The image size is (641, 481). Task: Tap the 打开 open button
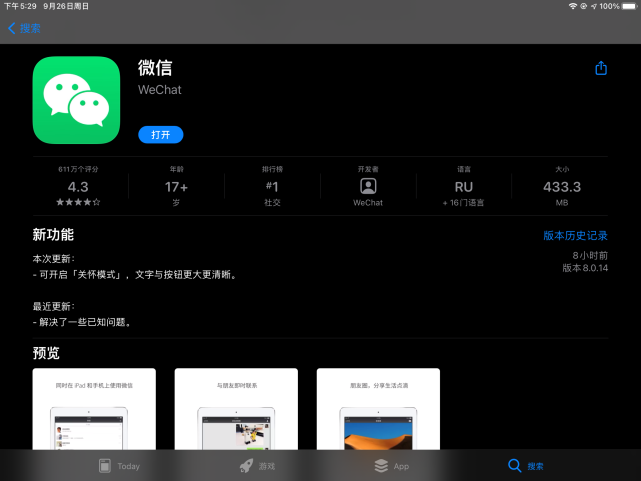161,135
